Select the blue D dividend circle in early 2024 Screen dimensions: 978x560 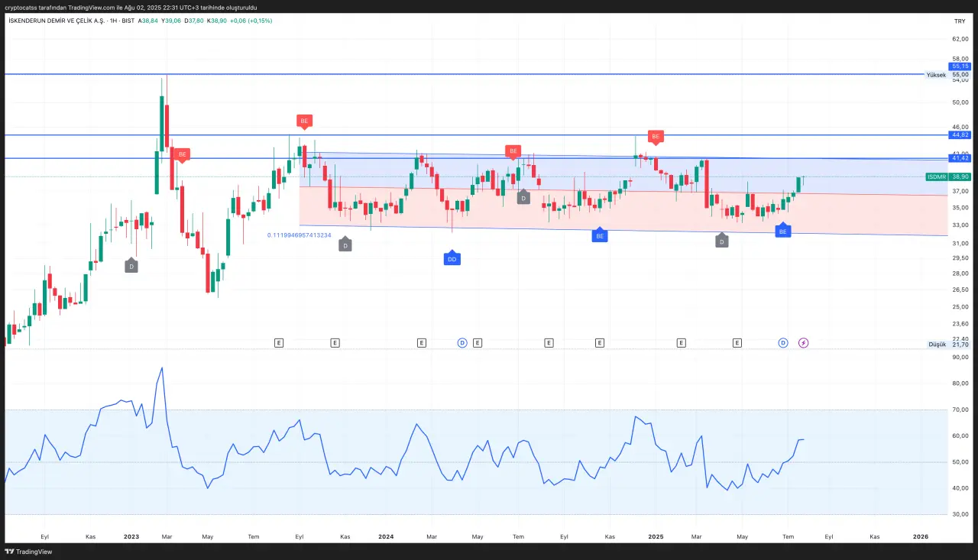462,343
